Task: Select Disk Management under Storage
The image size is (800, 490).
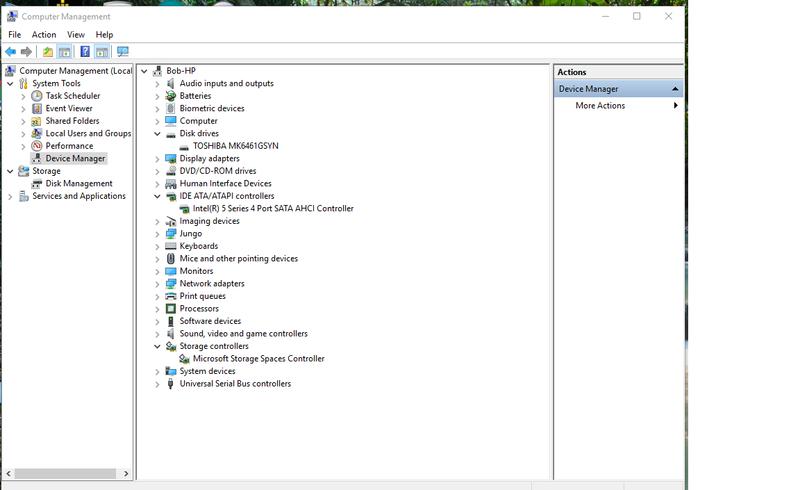Action: (79, 184)
